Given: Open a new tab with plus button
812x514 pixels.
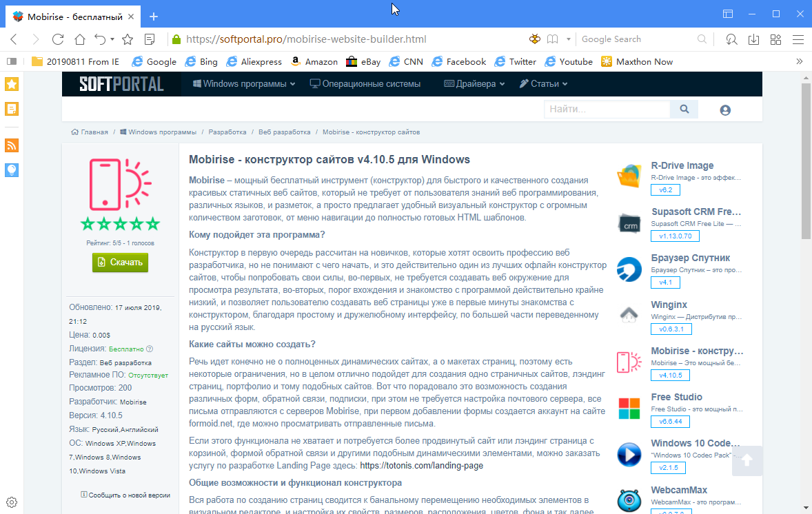Looking at the screenshot, I should pos(153,17).
